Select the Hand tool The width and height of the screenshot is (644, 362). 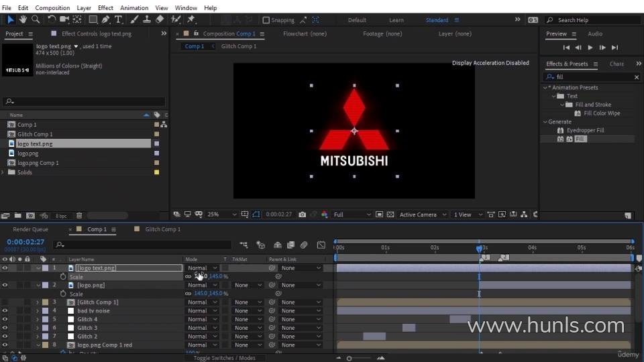click(23, 19)
